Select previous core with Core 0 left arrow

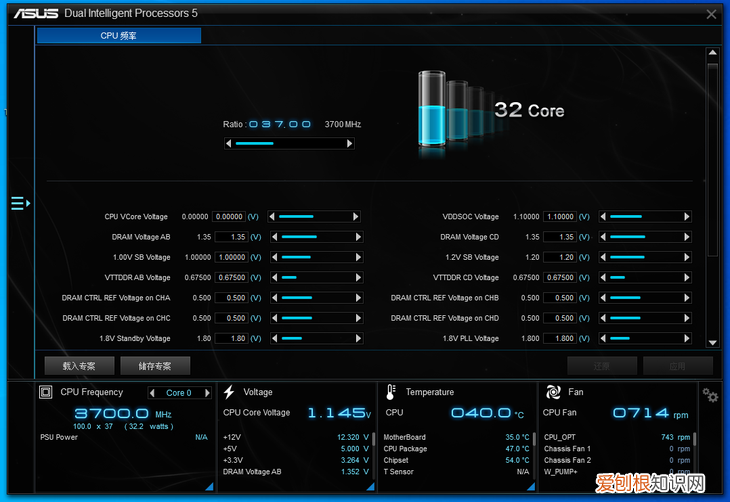(153, 393)
